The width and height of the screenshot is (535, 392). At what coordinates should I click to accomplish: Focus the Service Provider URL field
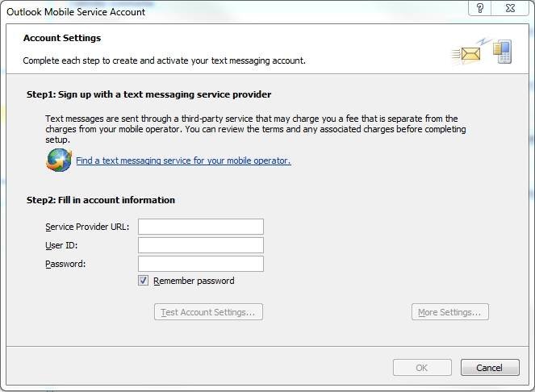[201, 227]
